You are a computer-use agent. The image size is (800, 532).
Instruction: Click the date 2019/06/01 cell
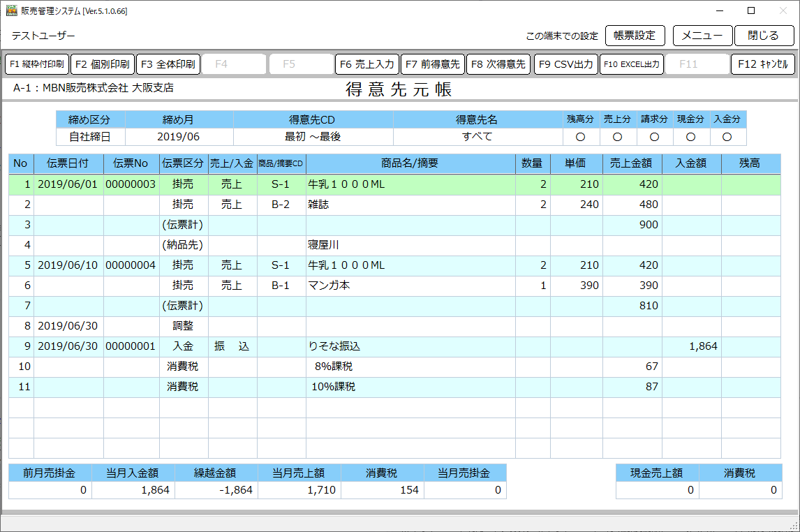[x=68, y=184]
